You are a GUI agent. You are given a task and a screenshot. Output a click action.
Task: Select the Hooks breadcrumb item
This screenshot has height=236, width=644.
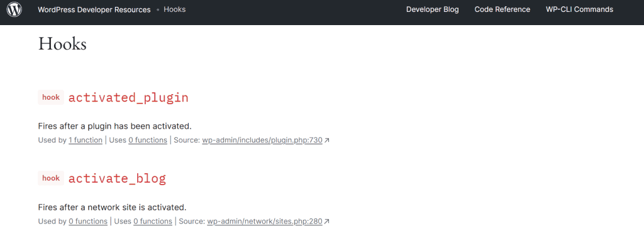coord(175,9)
